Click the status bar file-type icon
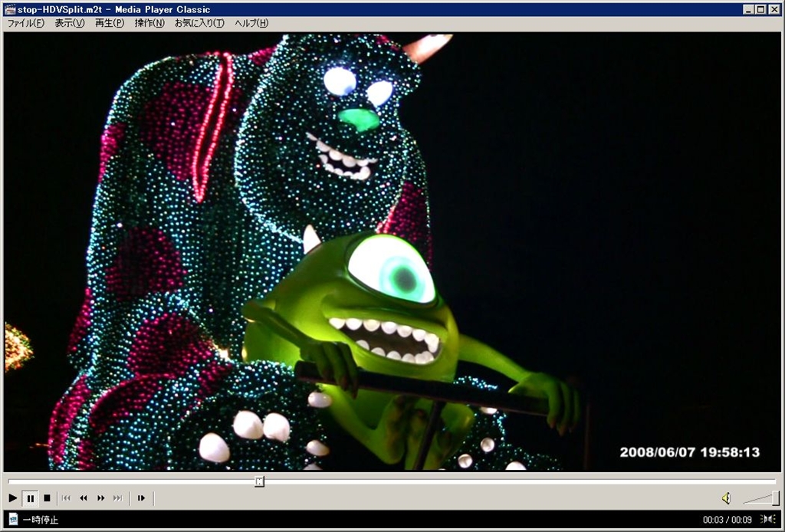The height and width of the screenshot is (532, 785). click(14, 520)
